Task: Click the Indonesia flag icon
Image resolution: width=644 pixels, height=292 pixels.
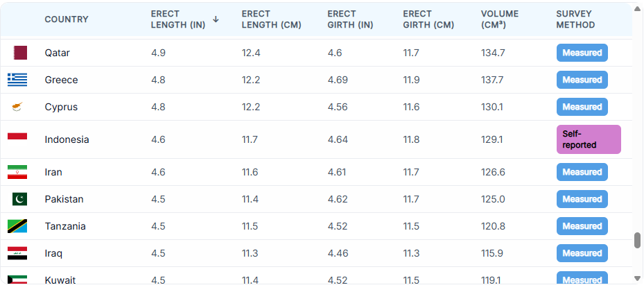Action: click(x=17, y=136)
